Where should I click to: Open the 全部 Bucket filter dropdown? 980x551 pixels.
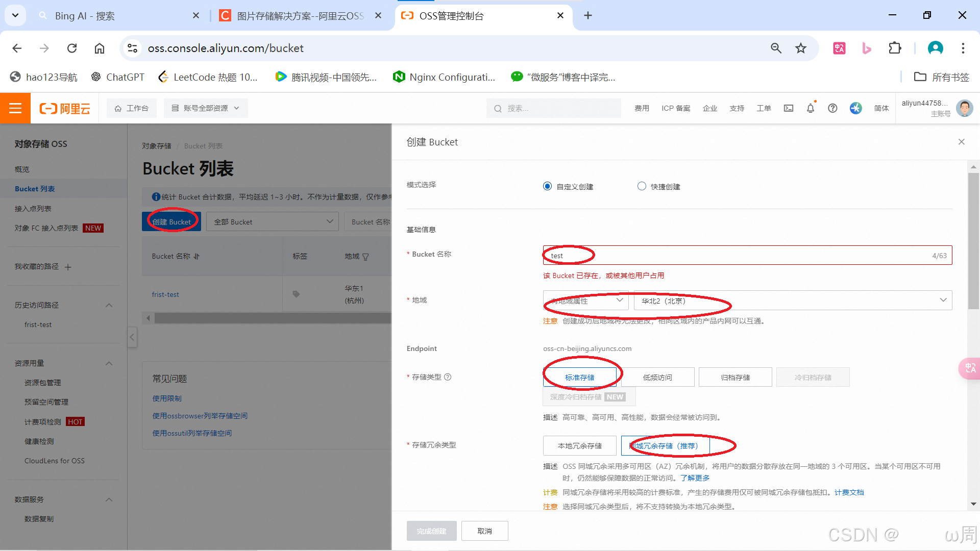[273, 222]
